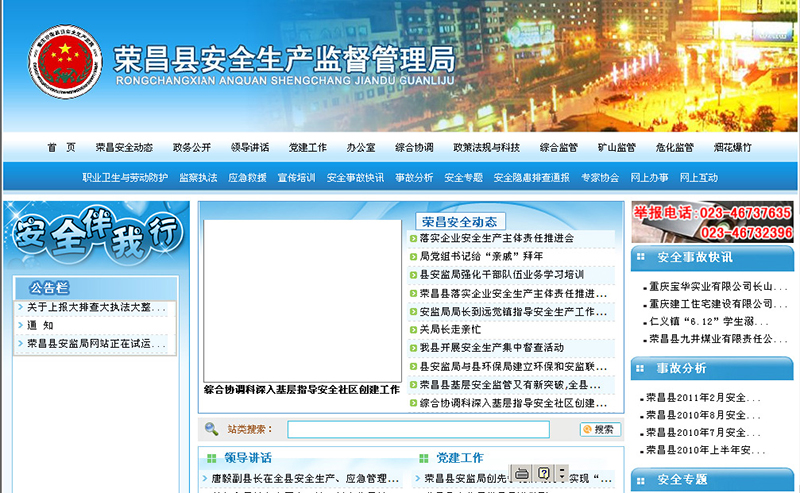
Task: Open news 我县开展安全生产集中督查活动
Action: (x=491, y=348)
